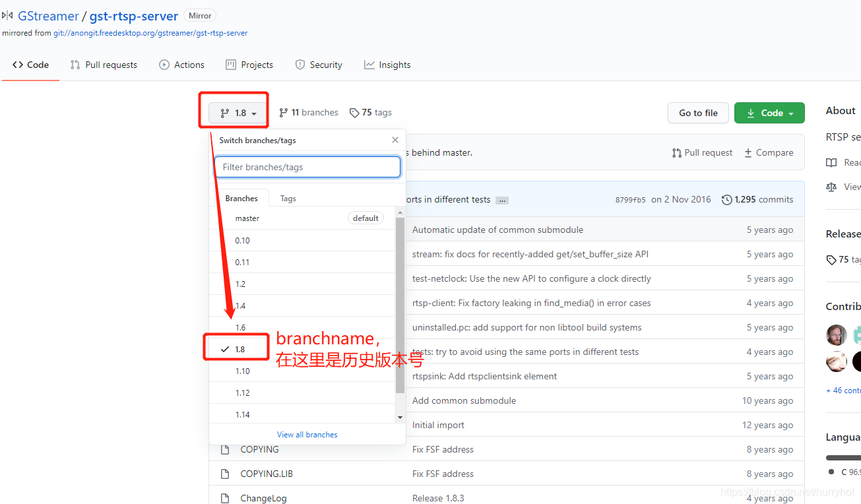861x504 pixels.
Task: Click the file icon next to ChangeLog
Action: coord(225,498)
